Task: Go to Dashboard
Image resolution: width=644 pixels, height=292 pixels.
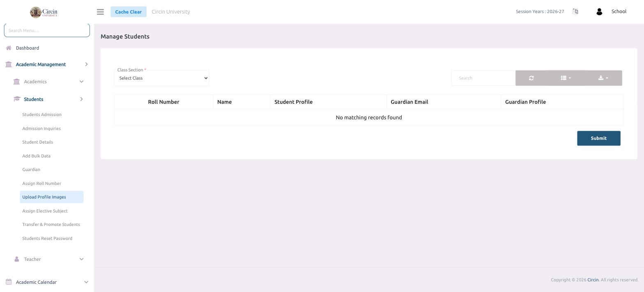Action: pos(28,48)
